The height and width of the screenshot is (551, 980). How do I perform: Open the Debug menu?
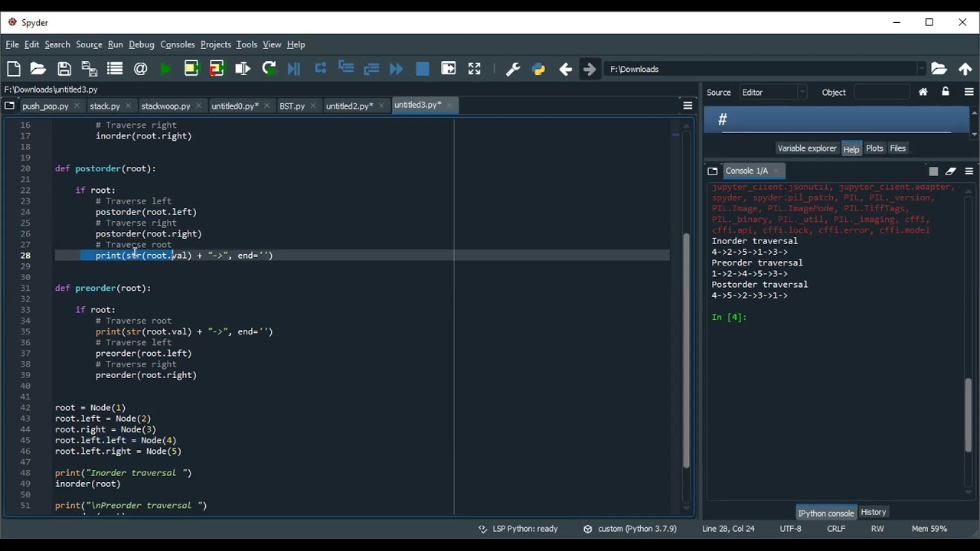142,44
